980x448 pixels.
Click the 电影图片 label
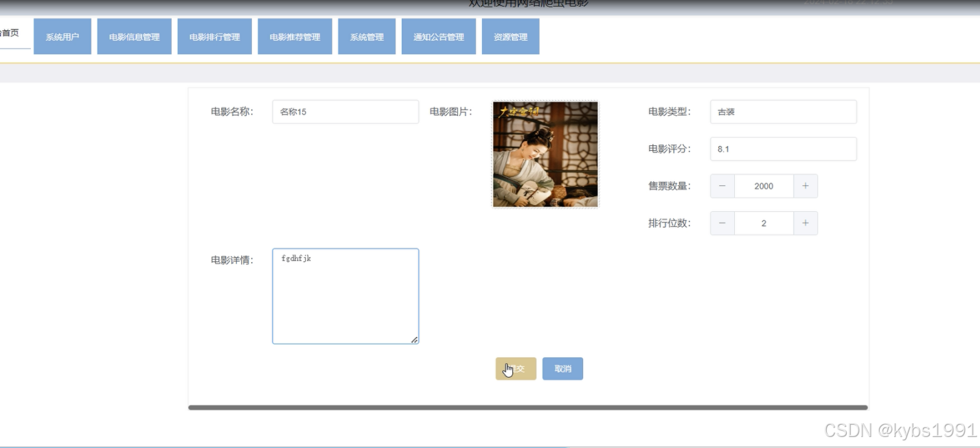(x=451, y=112)
